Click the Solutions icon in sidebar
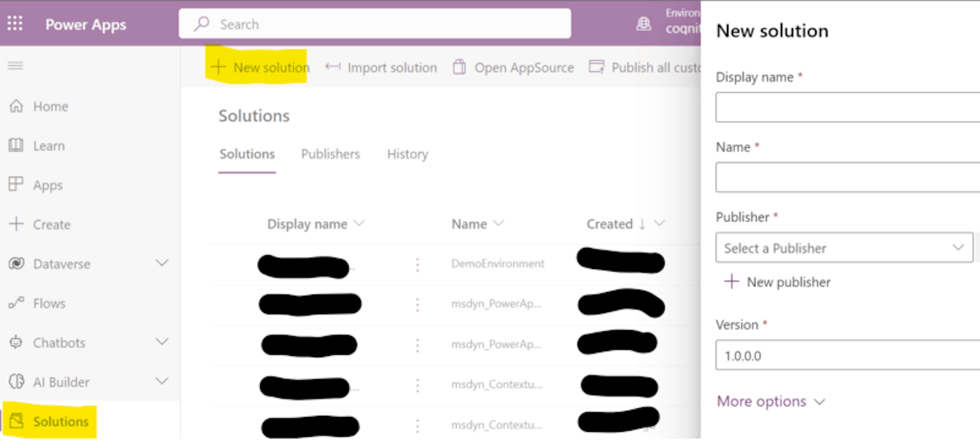The height and width of the screenshot is (441, 980). coord(16,421)
